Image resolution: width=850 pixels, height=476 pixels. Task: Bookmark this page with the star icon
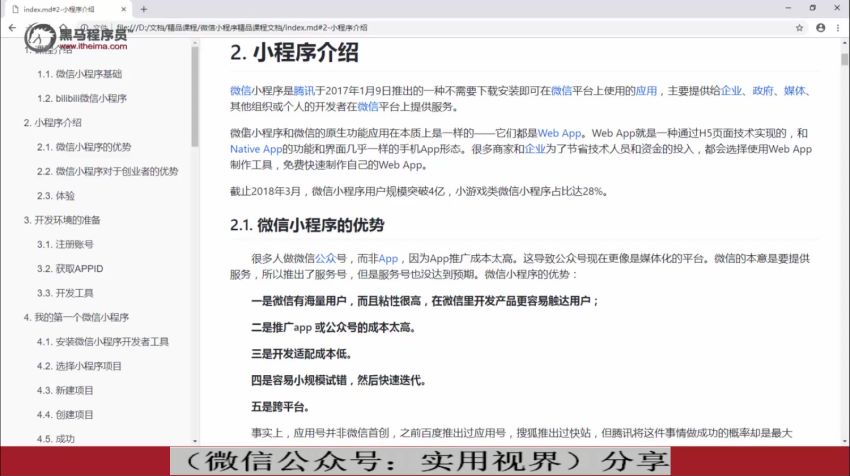pos(799,28)
